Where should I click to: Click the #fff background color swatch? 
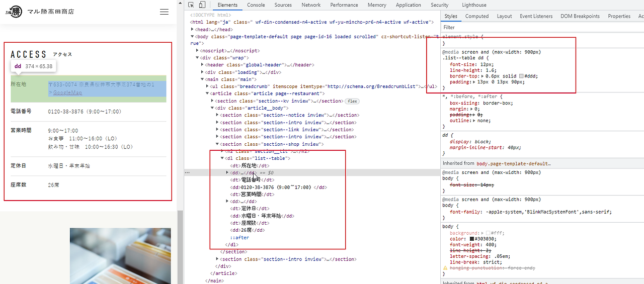click(487, 233)
